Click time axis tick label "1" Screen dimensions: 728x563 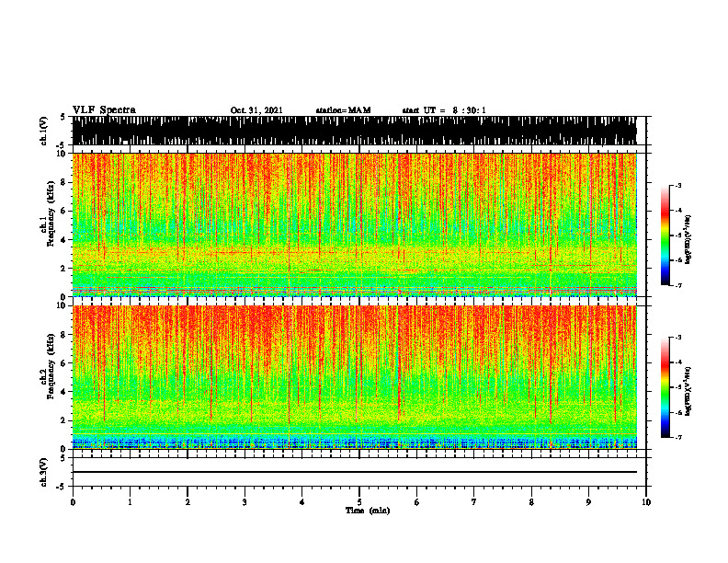point(130,502)
